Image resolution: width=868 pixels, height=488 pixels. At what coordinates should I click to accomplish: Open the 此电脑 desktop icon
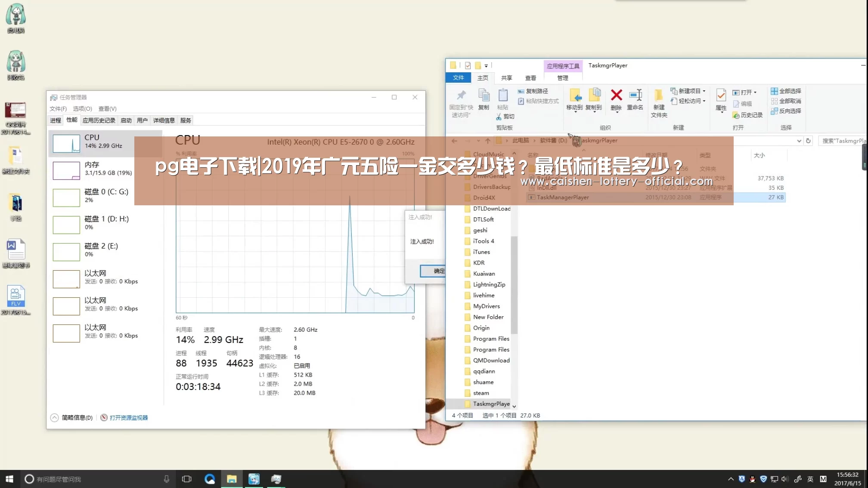point(16,18)
